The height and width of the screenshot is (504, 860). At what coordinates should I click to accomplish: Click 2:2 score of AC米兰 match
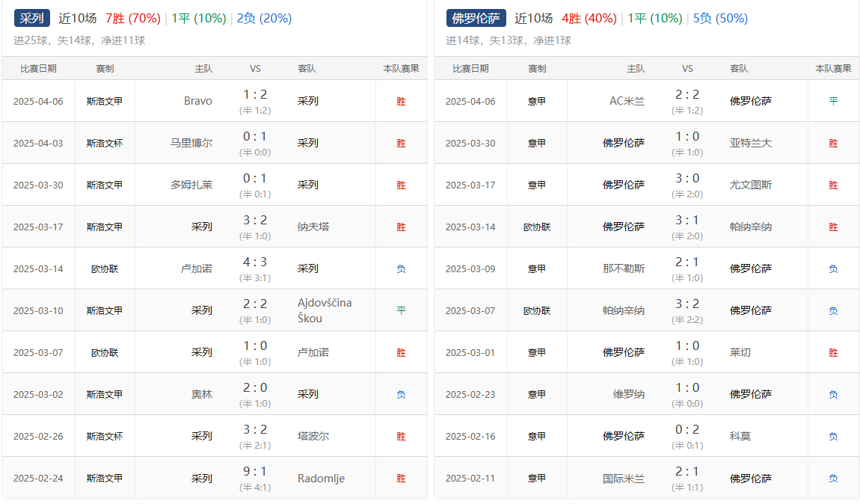pyautogui.click(x=687, y=94)
